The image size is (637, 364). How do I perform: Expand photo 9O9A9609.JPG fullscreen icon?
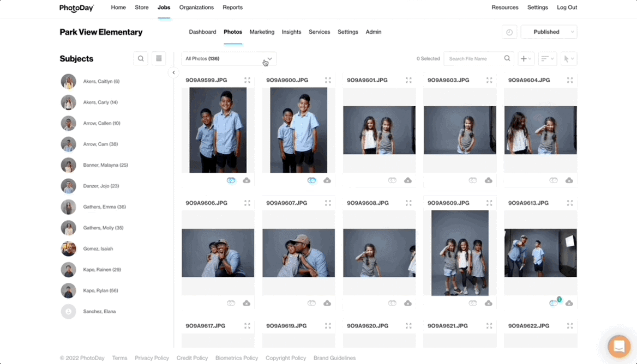coord(489,203)
